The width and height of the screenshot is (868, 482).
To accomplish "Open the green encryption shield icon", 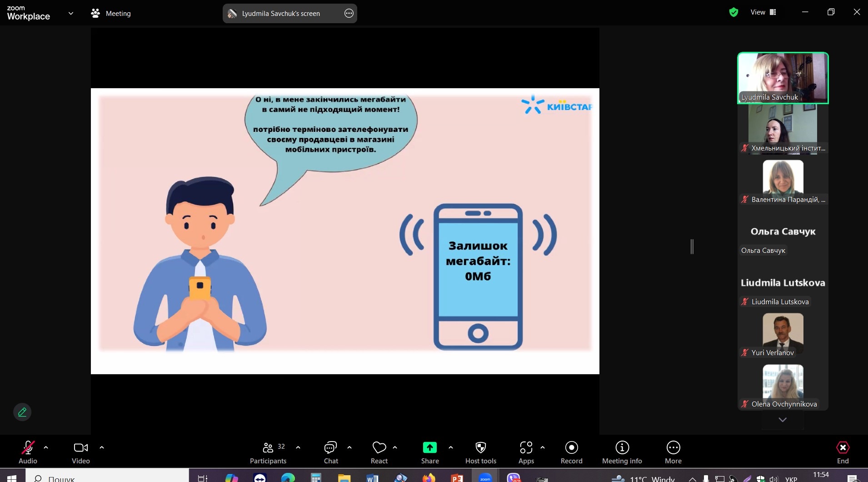I will (x=733, y=12).
